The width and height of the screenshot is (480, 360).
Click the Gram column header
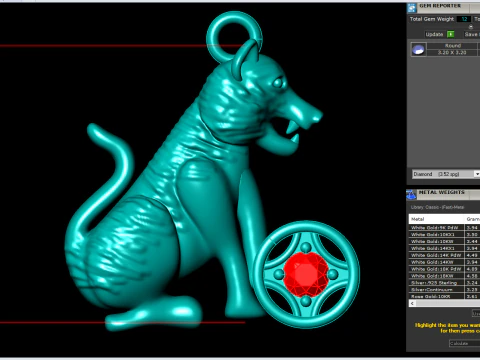click(x=472, y=219)
